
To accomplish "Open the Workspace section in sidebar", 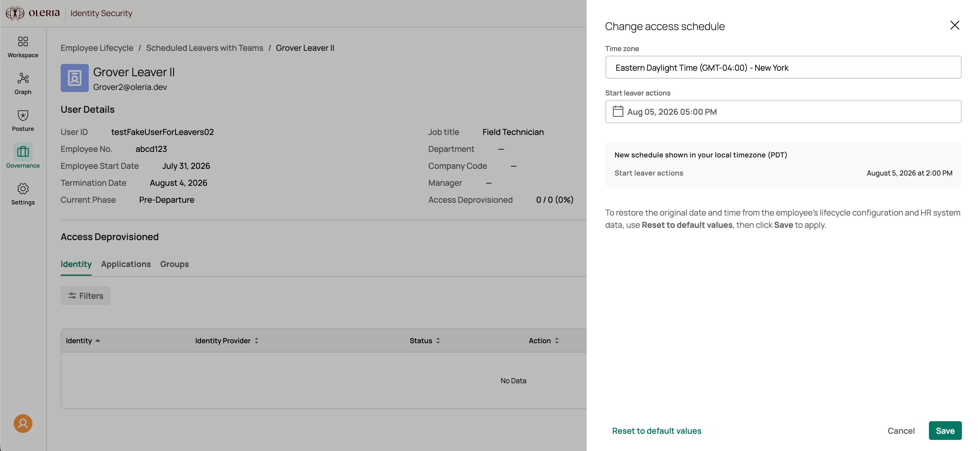I will tap(23, 47).
